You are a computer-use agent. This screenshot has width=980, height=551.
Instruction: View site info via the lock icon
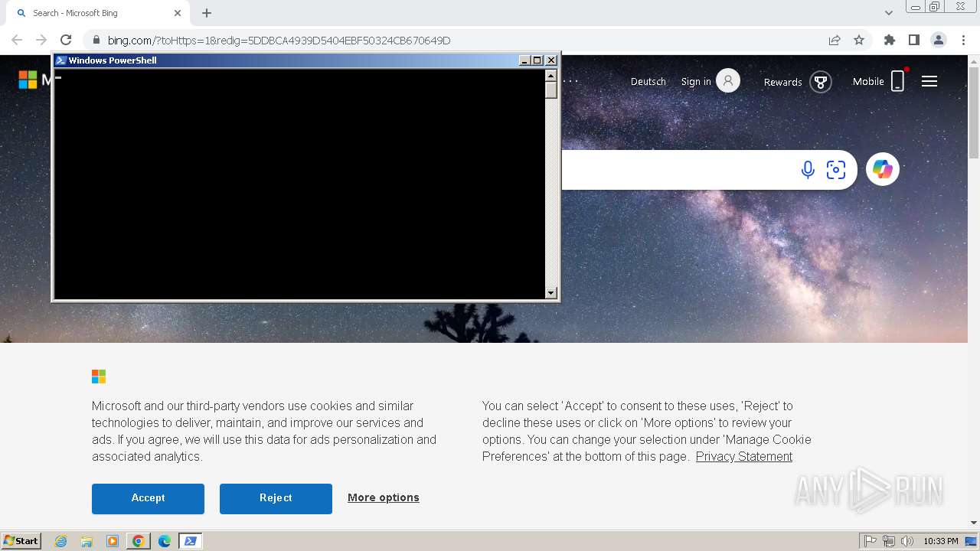pyautogui.click(x=96, y=40)
